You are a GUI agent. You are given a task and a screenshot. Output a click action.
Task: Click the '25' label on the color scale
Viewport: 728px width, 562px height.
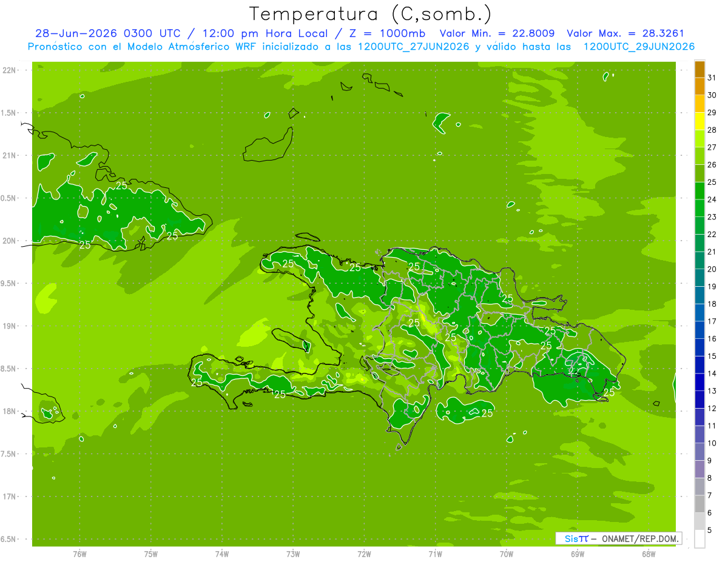click(x=712, y=182)
